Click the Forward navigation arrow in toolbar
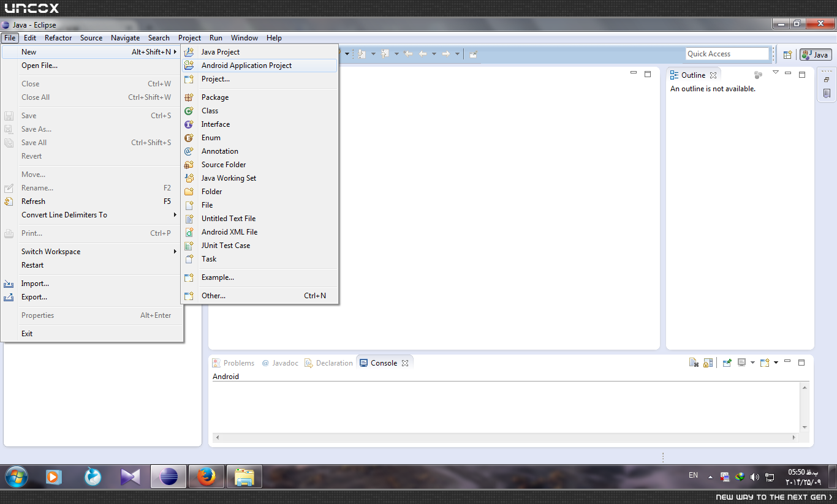The height and width of the screenshot is (504, 837). point(445,54)
